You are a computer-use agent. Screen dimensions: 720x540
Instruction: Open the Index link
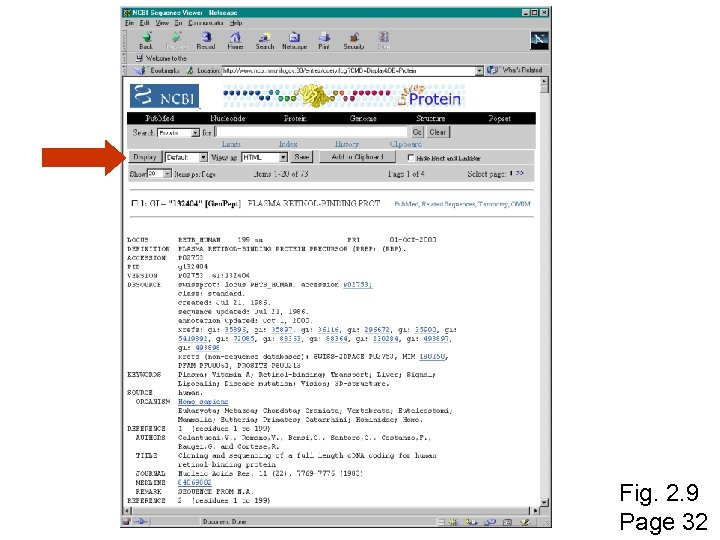(288, 144)
